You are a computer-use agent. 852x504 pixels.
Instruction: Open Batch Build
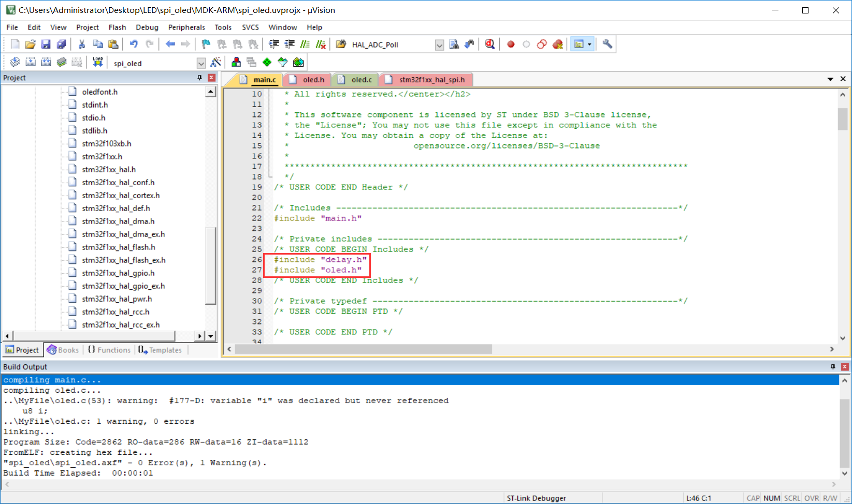click(62, 63)
